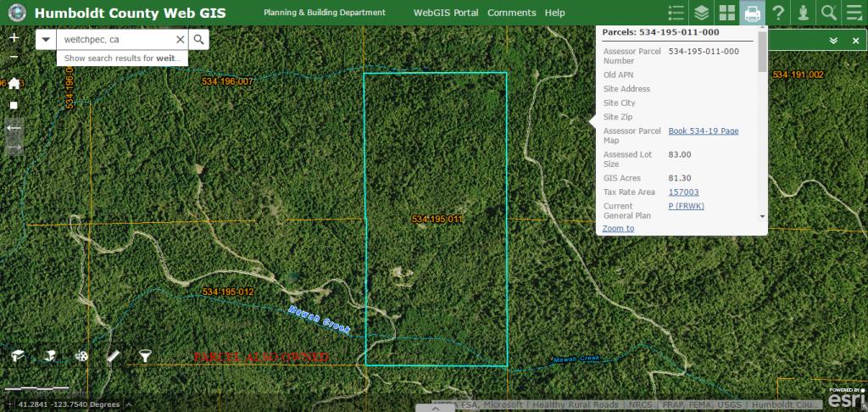The width and height of the screenshot is (868, 412).
Task: Open the Basemap Gallery grid icon
Action: point(726,13)
